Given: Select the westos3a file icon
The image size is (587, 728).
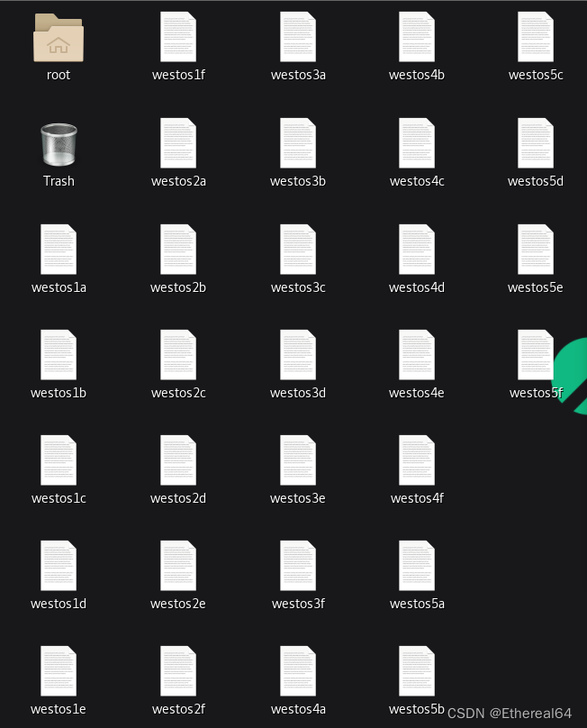Looking at the screenshot, I should pyautogui.click(x=298, y=37).
